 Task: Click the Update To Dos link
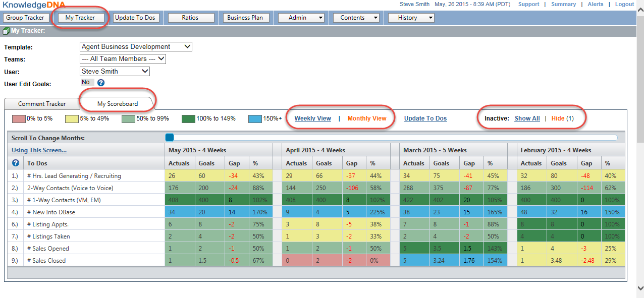click(425, 118)
